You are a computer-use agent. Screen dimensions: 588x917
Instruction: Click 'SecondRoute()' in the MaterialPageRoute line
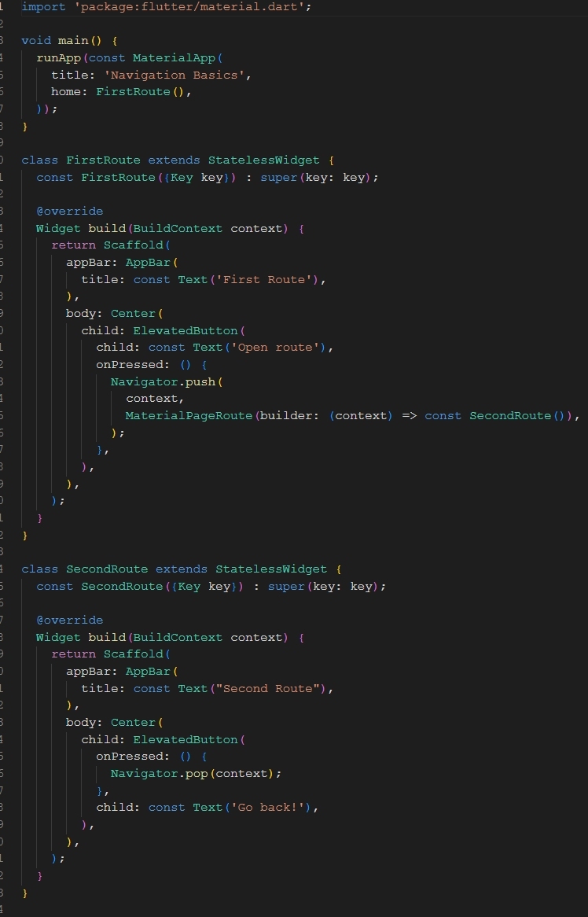tap(517, 416)
